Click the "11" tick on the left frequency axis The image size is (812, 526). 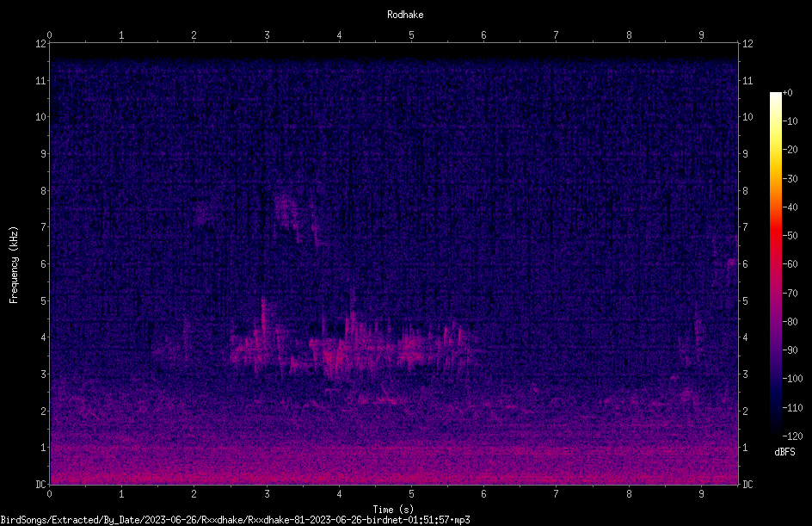[40, 80]
